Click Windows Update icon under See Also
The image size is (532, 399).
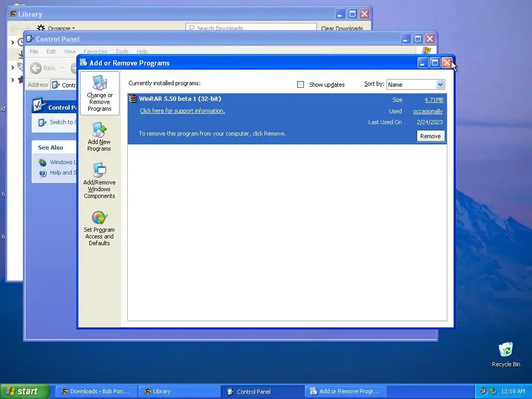pos(43,162)
